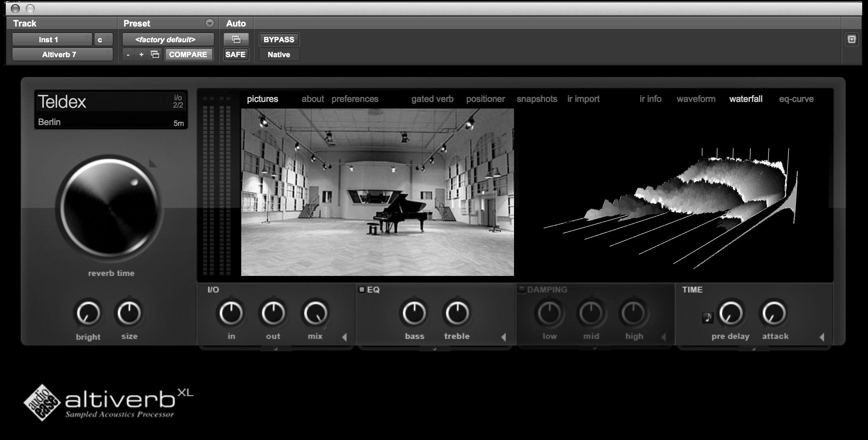Click the input/output level meters
This screenshot has height=440, width=868.
click(217, 186)
